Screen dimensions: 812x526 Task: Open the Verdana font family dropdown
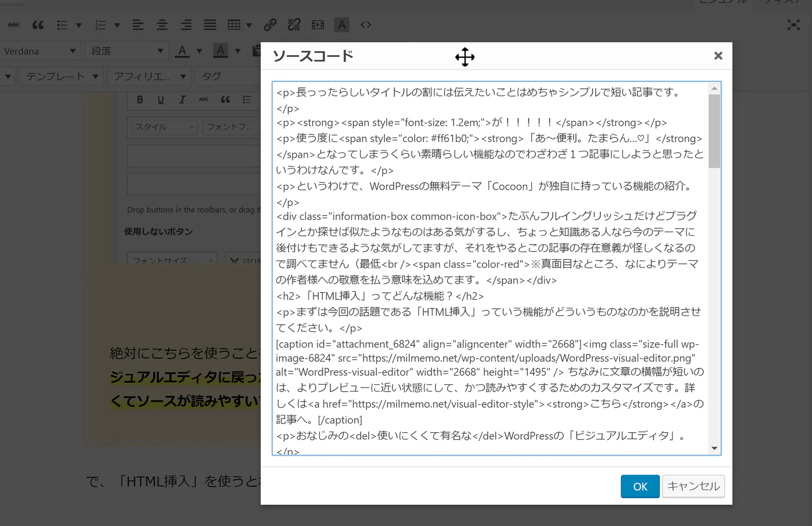(x=41, y=51)
